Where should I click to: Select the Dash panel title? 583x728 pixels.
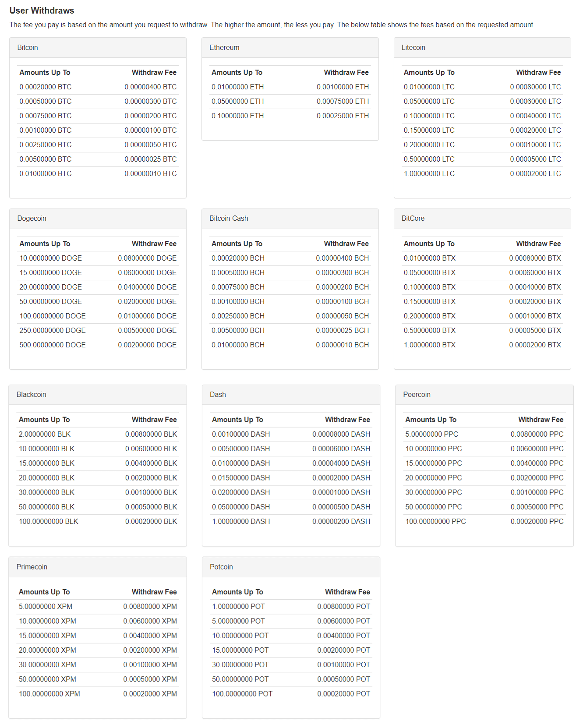pyautogui.click(x=218, y=395)
